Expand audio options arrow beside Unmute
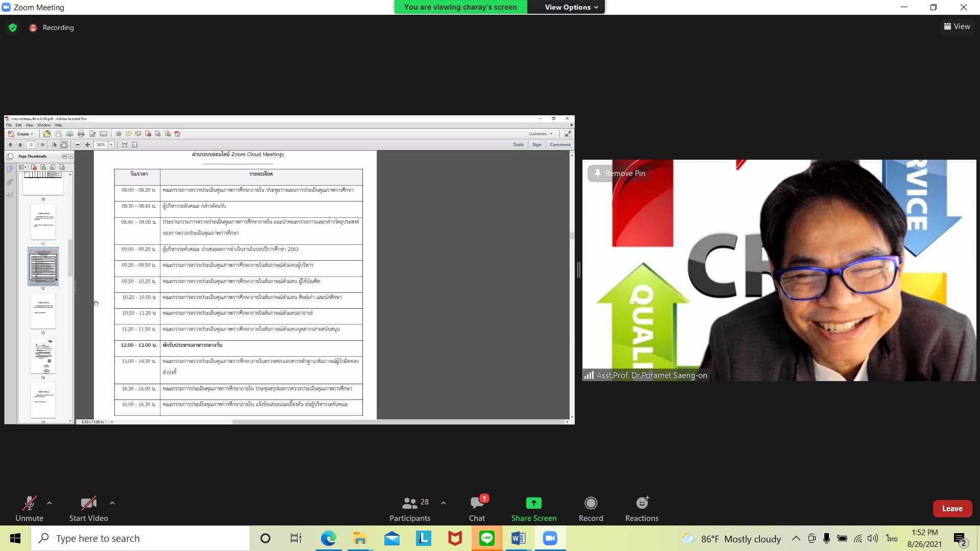Image resolution: width=980 pixels, height=551 pixels. (50, 503)
